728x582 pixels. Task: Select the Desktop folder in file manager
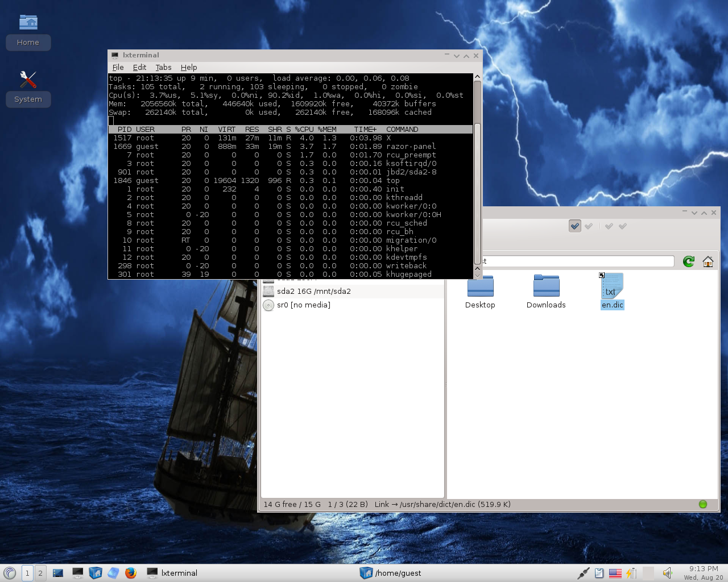coord(480,292)
